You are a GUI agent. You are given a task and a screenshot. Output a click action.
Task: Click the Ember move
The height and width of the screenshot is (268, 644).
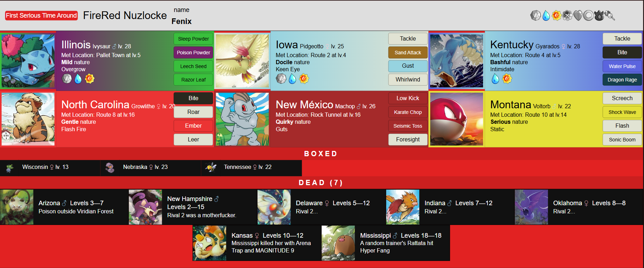[x=194, y=126]
